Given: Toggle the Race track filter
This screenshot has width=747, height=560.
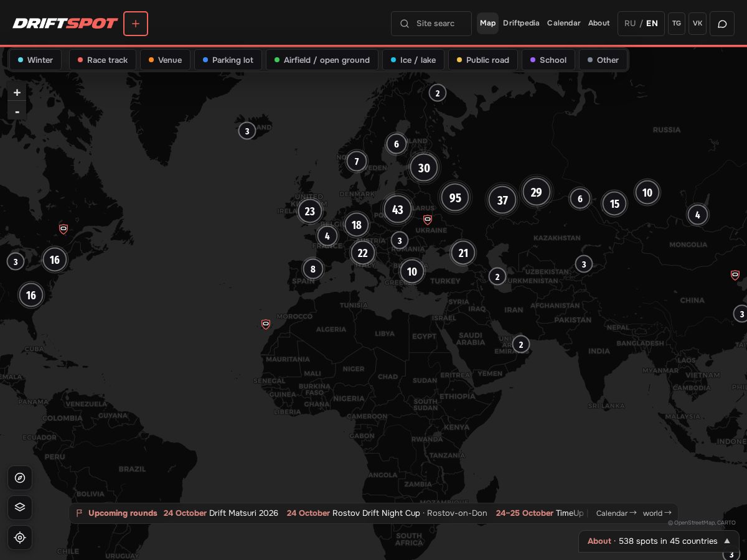Looking at the screenshot, I should (103, 60).
